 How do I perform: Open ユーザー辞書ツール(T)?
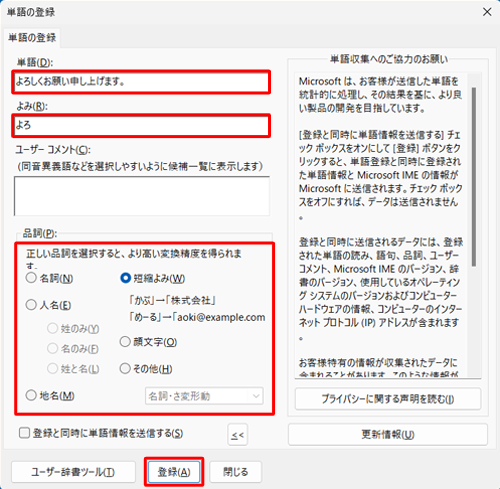point(73,472)
